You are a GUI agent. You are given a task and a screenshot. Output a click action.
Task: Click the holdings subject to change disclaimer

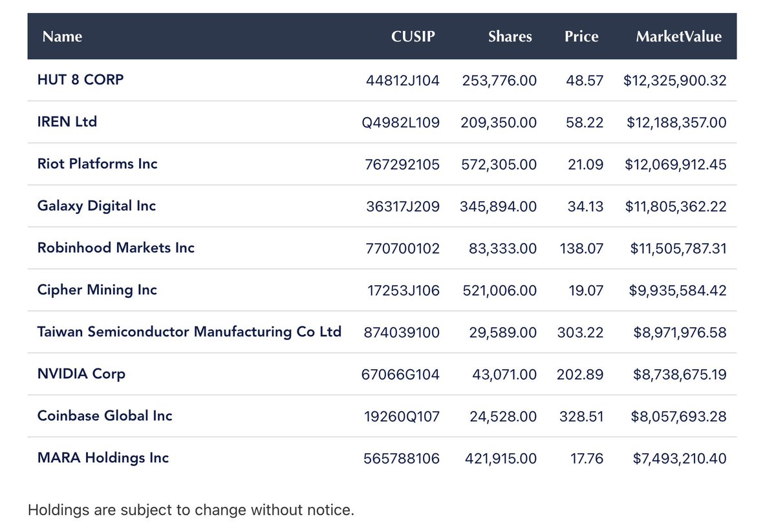(191, 510)
